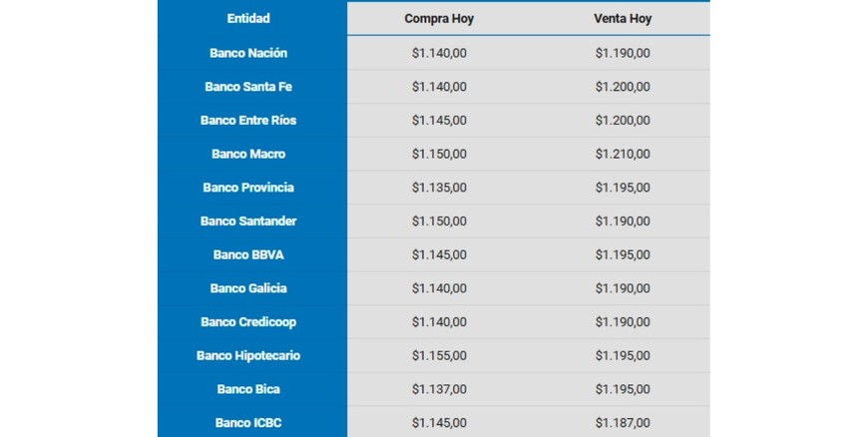Select the Banco Bica row label
Image resolution: width=868 pixels, height=437 pixels.
point(248,389)
